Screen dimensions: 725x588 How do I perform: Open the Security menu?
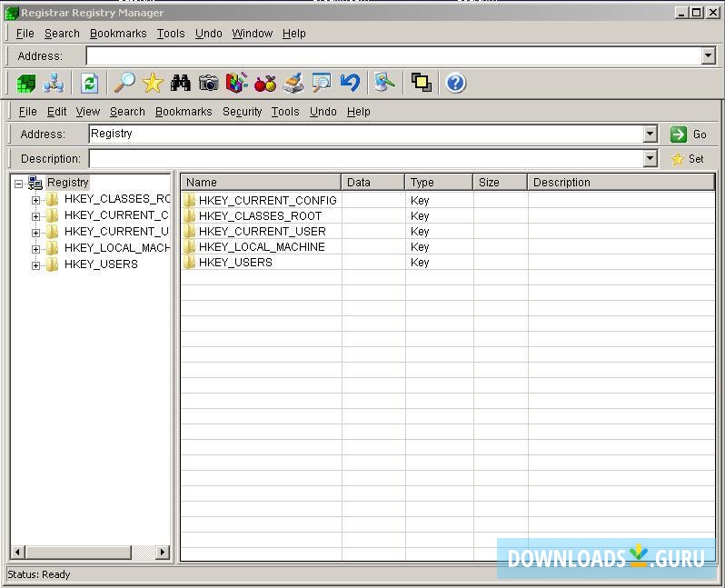point(242,112)
